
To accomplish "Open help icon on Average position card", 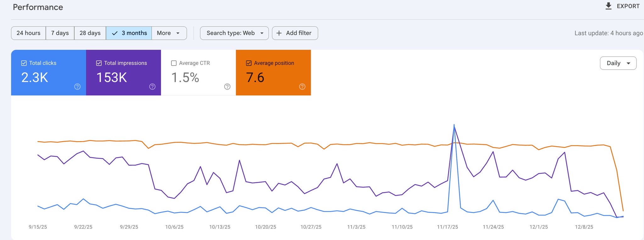I will pyautogui.click(x=302, y=87).
